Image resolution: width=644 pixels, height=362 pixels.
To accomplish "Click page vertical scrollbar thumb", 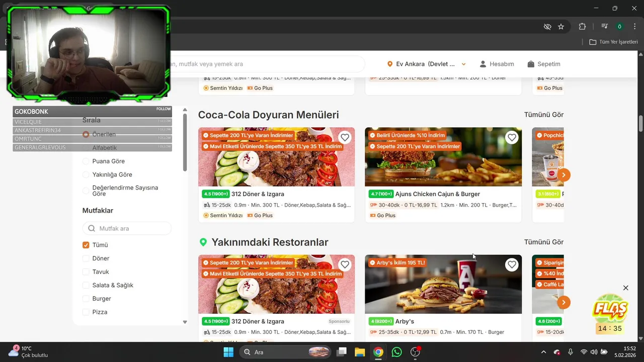I will 640,123.
